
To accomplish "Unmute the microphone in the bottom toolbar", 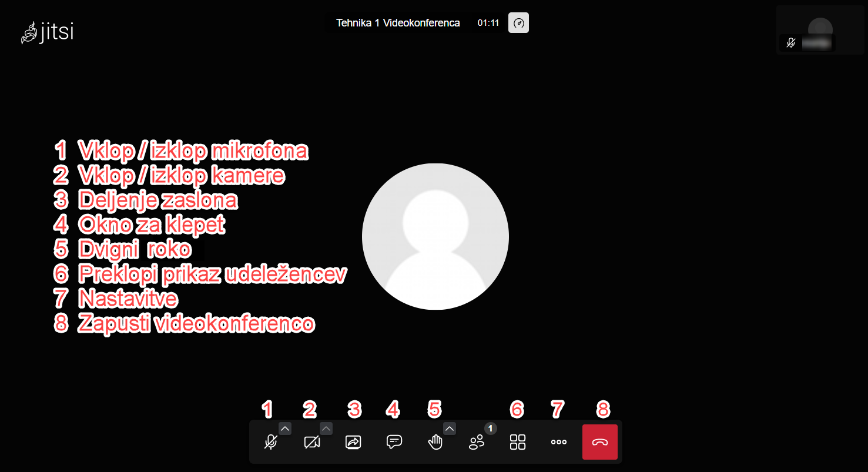I will tap(270, 442).
